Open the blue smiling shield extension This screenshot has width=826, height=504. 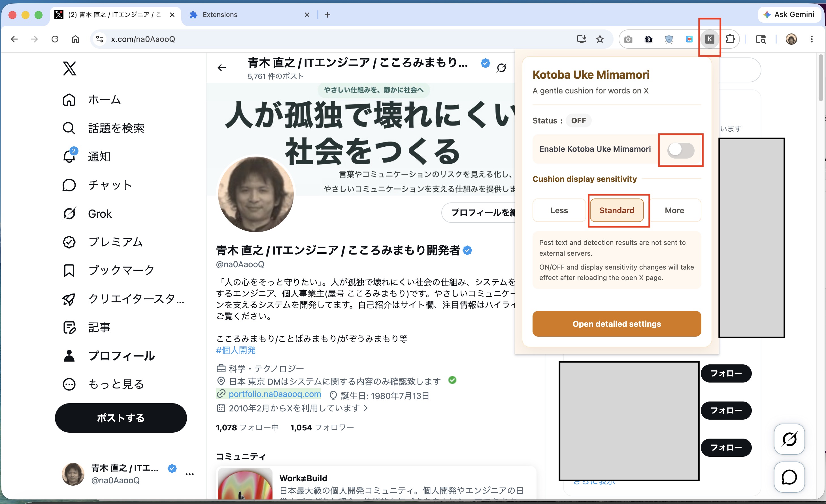click(669, 39)
